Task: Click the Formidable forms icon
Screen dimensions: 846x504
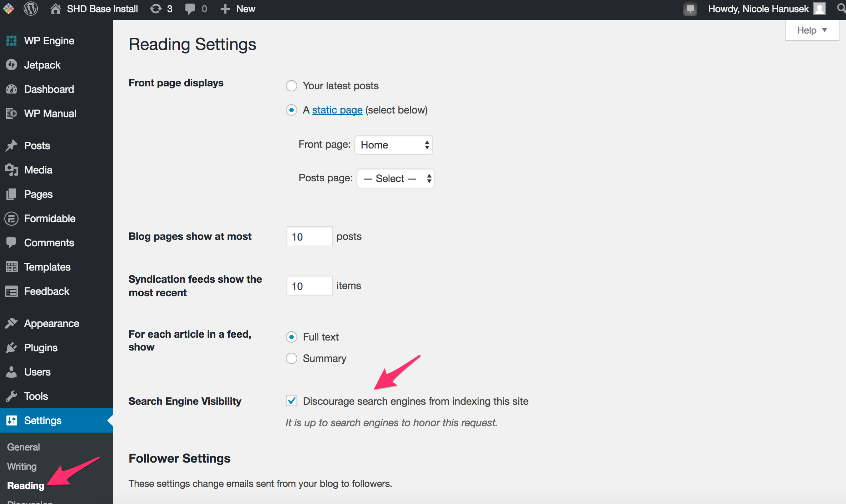Action: (x=11, y=218)
